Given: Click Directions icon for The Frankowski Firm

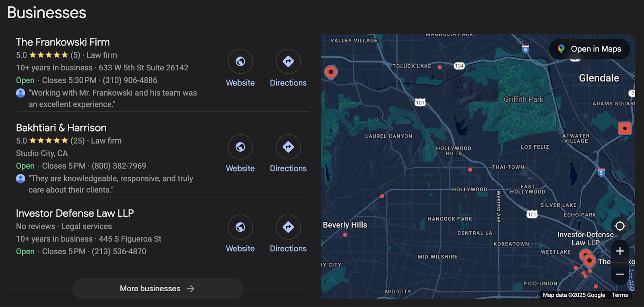Looking at the screenshot, I should [x=288, y=62].
